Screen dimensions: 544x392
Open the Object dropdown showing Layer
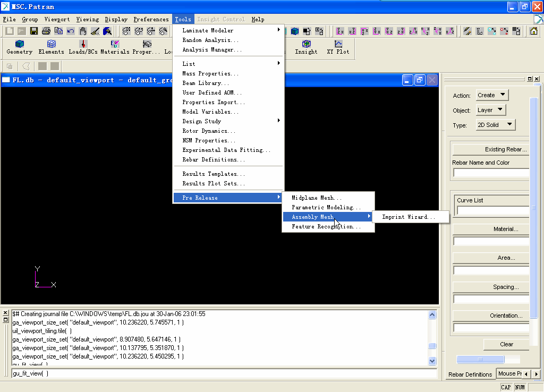tap(490, 110)
